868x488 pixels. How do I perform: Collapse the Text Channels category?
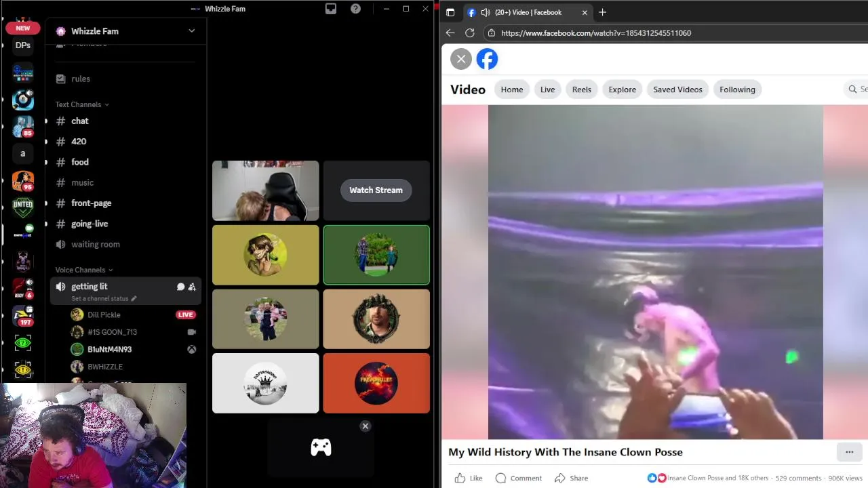pos(82,104)
